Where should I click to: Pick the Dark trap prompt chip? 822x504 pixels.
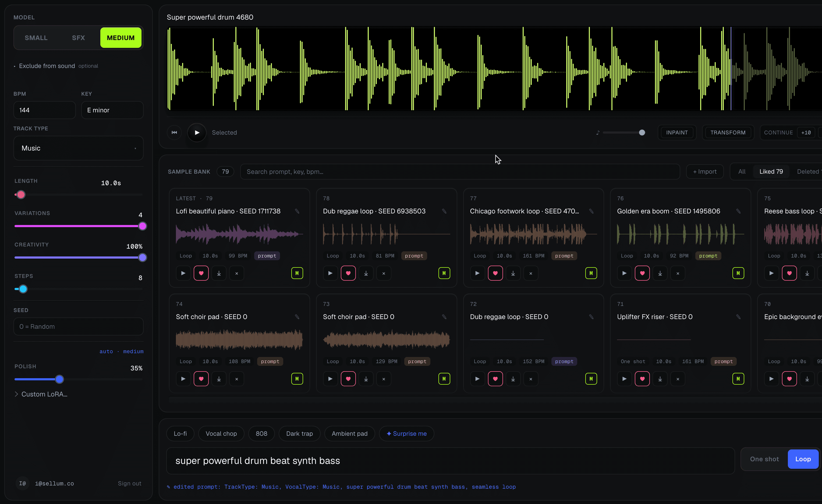click(300, 434)
